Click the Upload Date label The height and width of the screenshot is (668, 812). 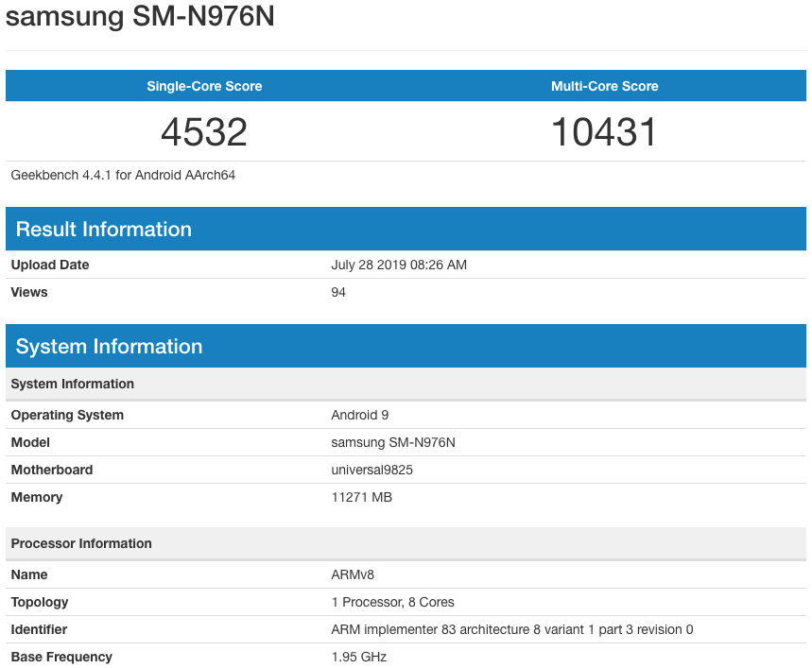50,265
